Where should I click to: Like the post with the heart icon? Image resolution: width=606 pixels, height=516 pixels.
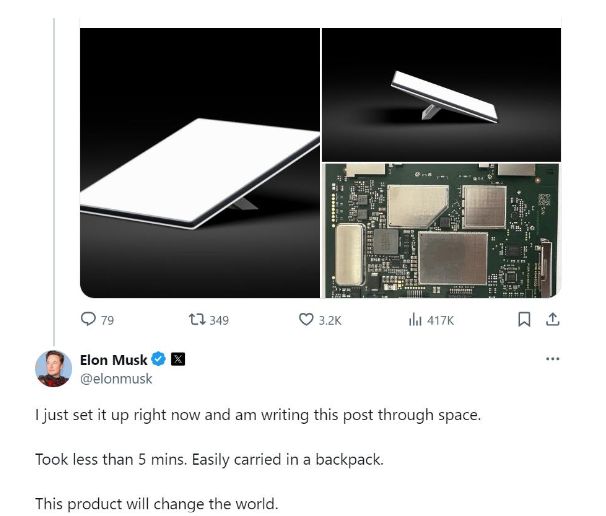coord(307,320)
